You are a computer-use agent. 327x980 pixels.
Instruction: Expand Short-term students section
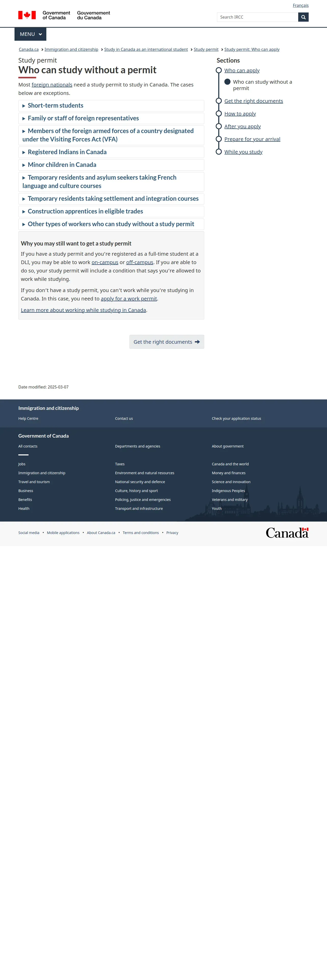pos(111,106)
